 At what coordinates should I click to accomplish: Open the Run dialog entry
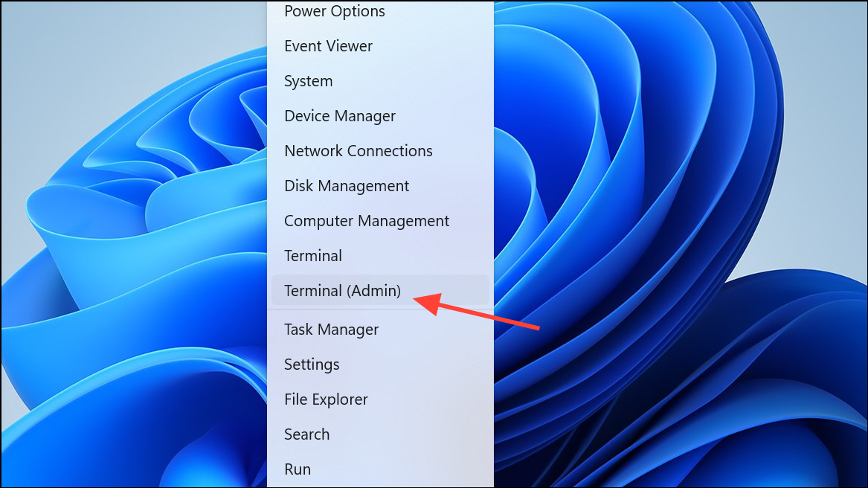(x=380, y=469)
